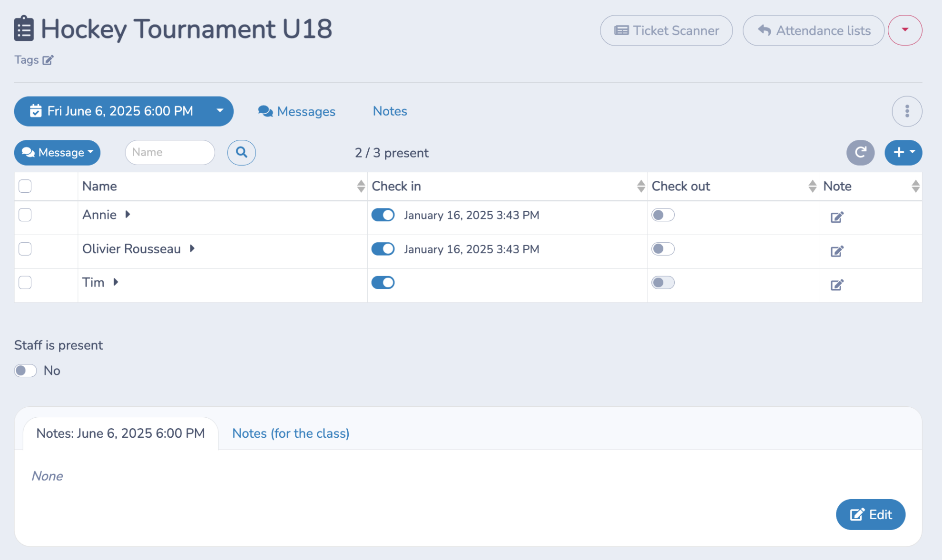The image size is (942, 560).
Task: Click the refresh attendance icon
Action: 860,152
